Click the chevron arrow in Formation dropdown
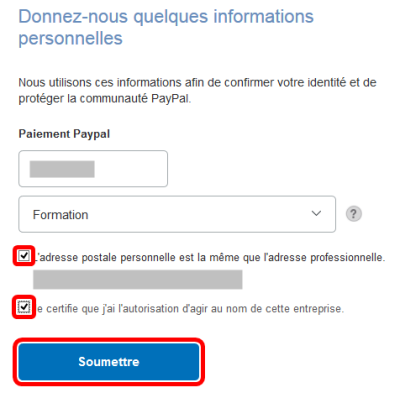400x398 pixels. coord(316,213)
